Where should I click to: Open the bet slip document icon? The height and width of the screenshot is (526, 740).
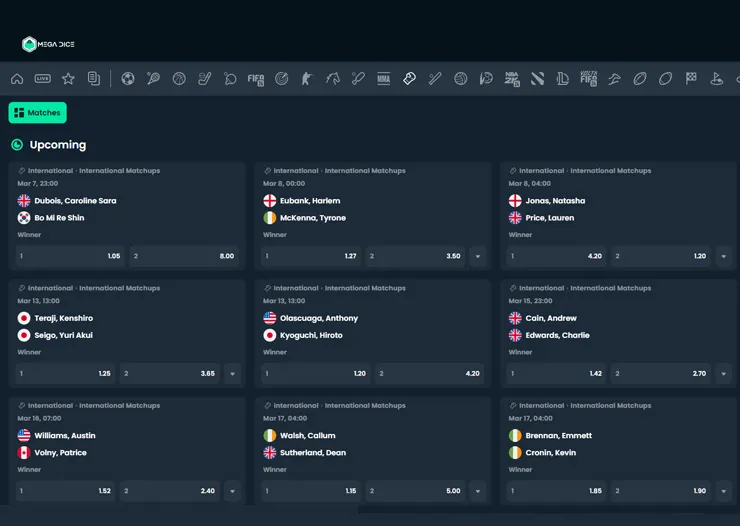94,79
